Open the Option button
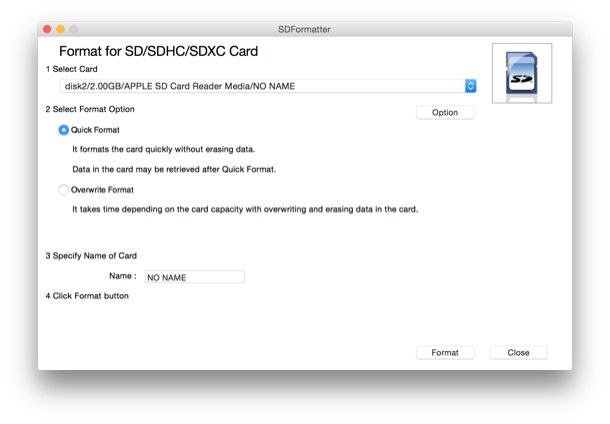 coord(445,112)
